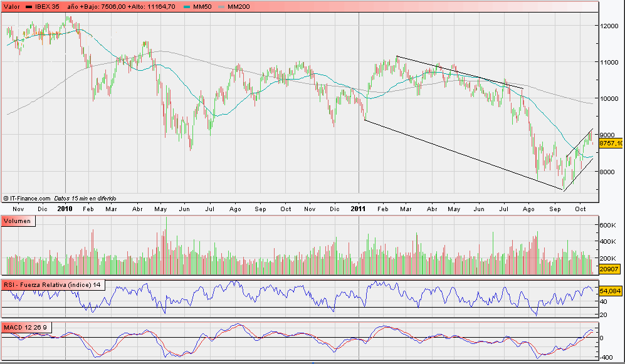Image resolution: width=625 pixels, height=364 pixels.
Task: Click the 400K volume axis label
Action: click(608, 241)
